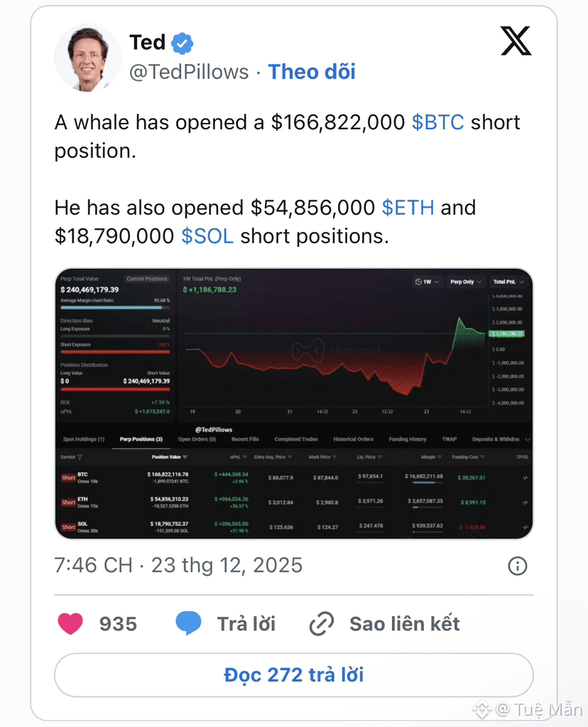Click the tweet timestamp 7:46 CH
Image resolution: width=588 pixels, height=727 pixels.
[x=93, y=566]
